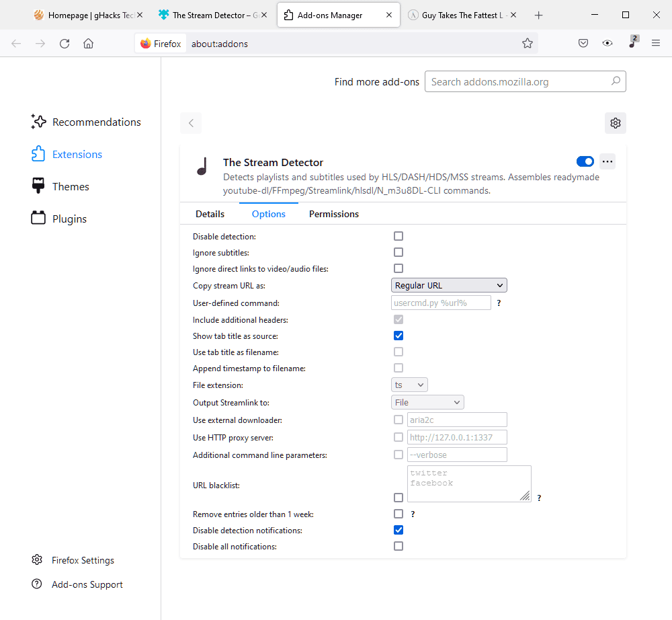This screenshot has height=620, width=672.
Task: Open the Output Streamlink to dropdown
Action: coord(427,402)
